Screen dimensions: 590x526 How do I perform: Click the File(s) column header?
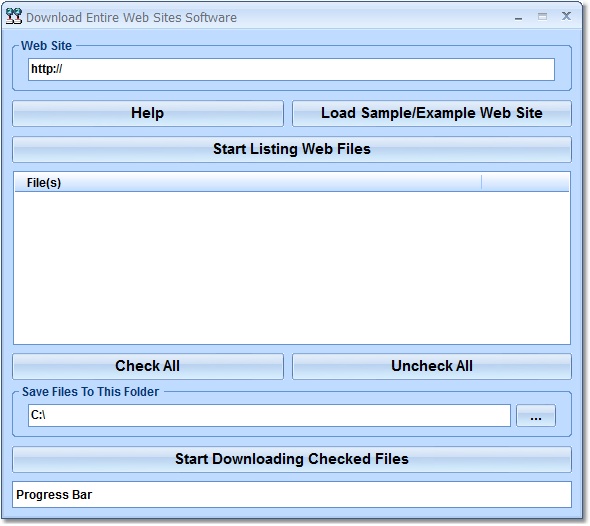pyautogui.click(x=248, y=182)
